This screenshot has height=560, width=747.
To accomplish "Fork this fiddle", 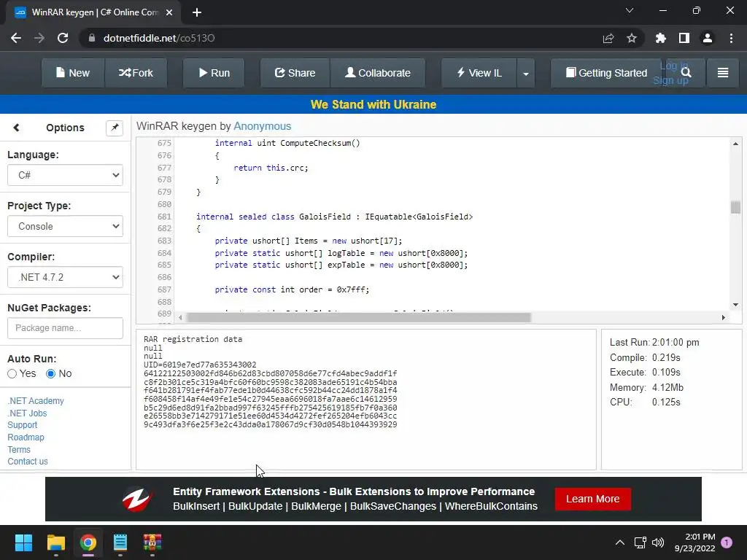I will tap(136, 73).
